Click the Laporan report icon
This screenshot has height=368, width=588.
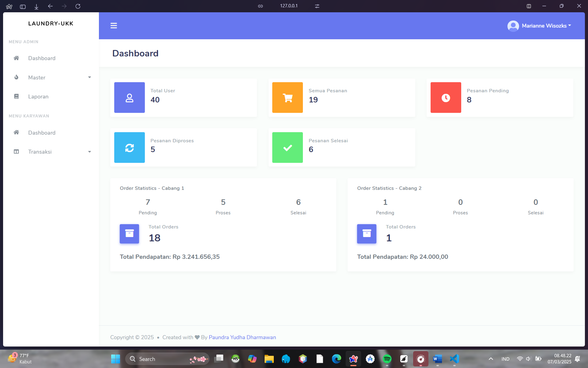[x=16, y=96]
